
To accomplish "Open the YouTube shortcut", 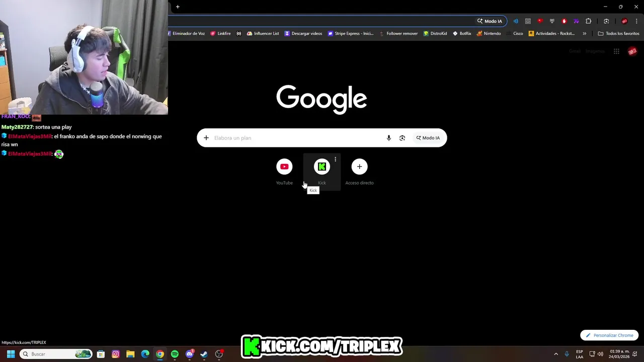I will [x=284, y=171].
